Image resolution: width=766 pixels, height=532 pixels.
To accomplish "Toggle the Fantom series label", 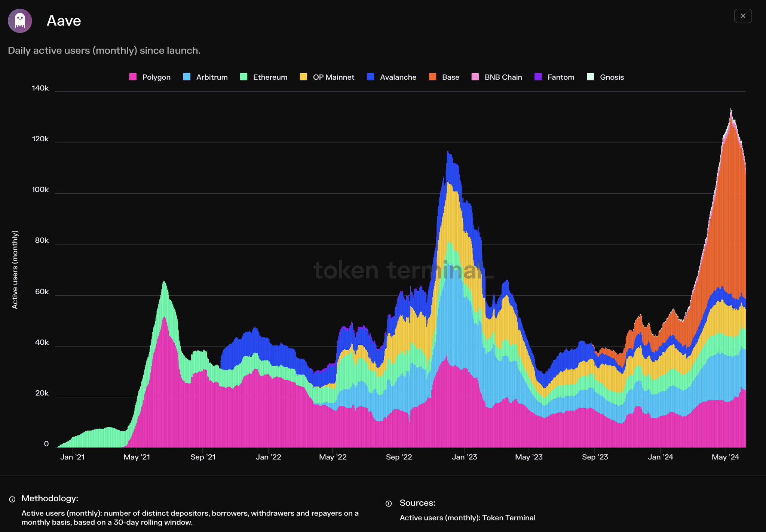I will (561, 77).
